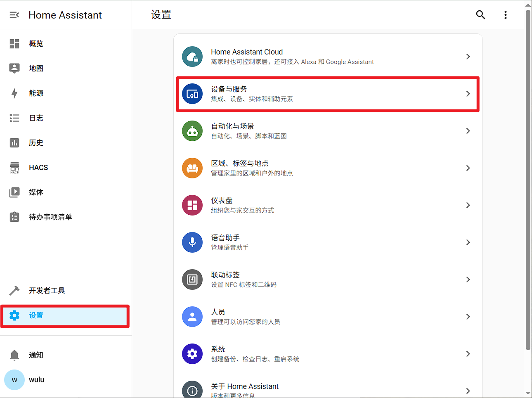Click the 自动化与场景 robot icon

192,131
